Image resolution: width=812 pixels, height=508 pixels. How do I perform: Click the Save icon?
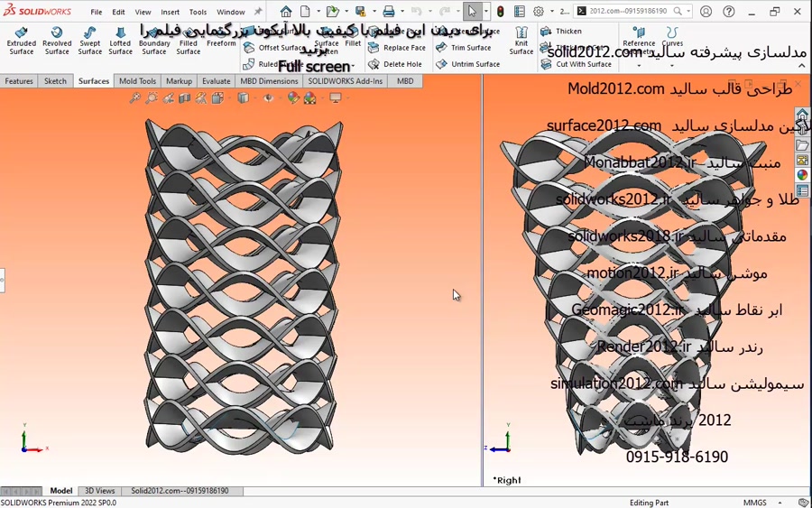click(x=360, y=11)
